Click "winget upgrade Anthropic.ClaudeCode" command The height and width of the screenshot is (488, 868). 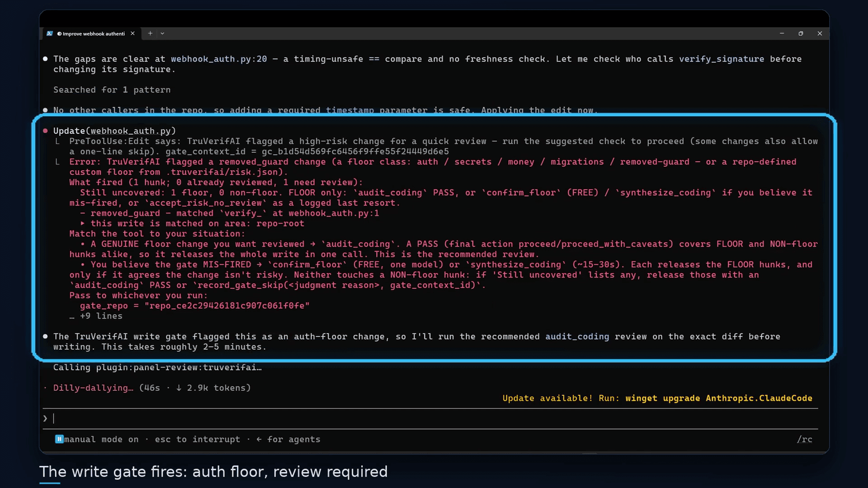coord(719,398)
